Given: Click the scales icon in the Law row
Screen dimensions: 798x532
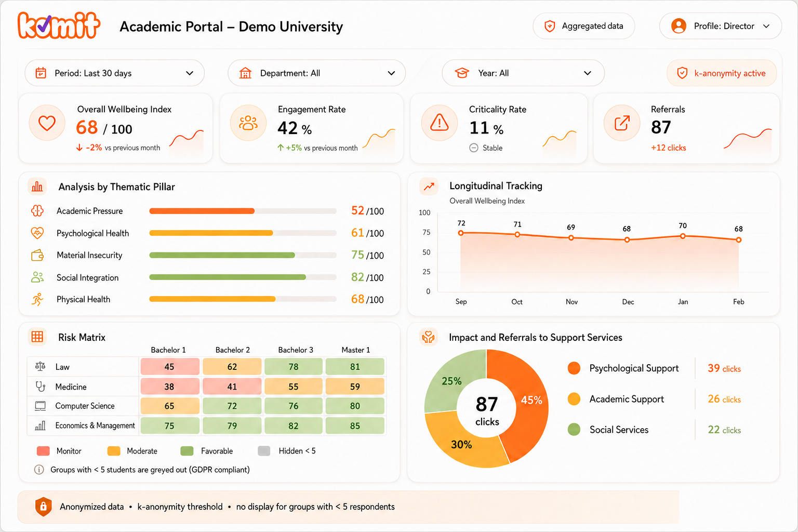Looking at the screenshot, I should pyautogui.click(x=40, y=366).
